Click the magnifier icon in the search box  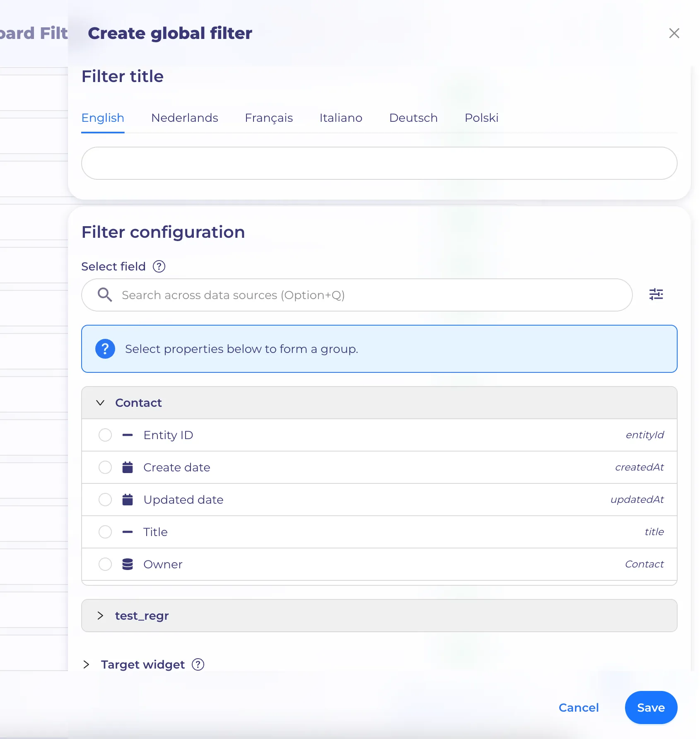tap(105, 295)
